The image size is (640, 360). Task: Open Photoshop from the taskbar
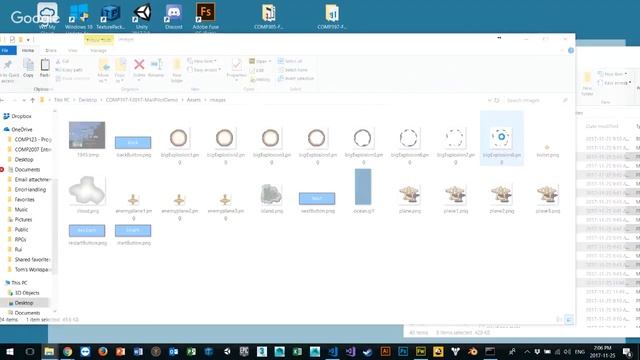pos(403,351)
